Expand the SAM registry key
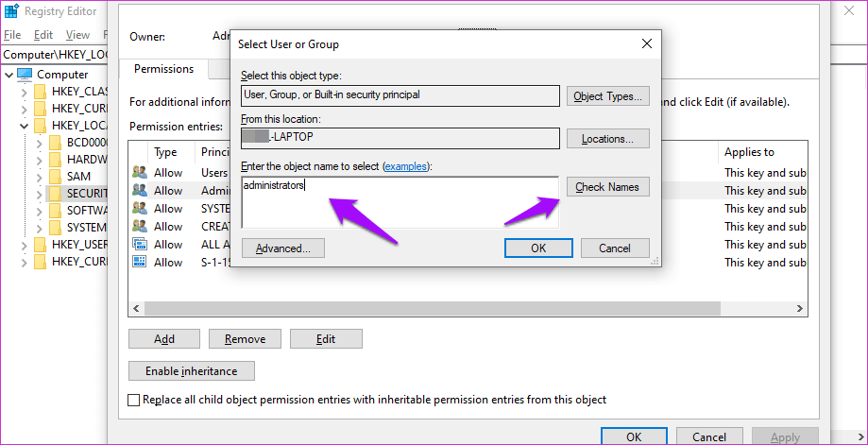The height and width of the screenshot is (445, 868). point(41,177)
